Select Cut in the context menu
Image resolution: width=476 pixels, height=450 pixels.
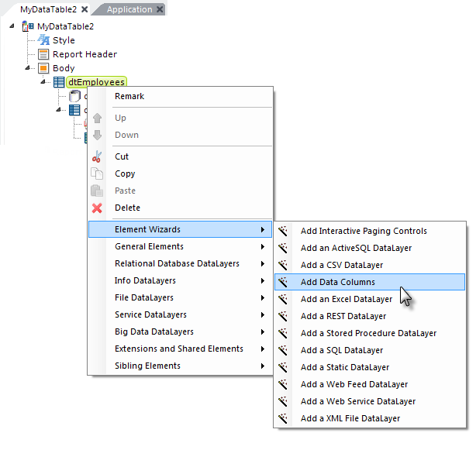pos(180,156)
